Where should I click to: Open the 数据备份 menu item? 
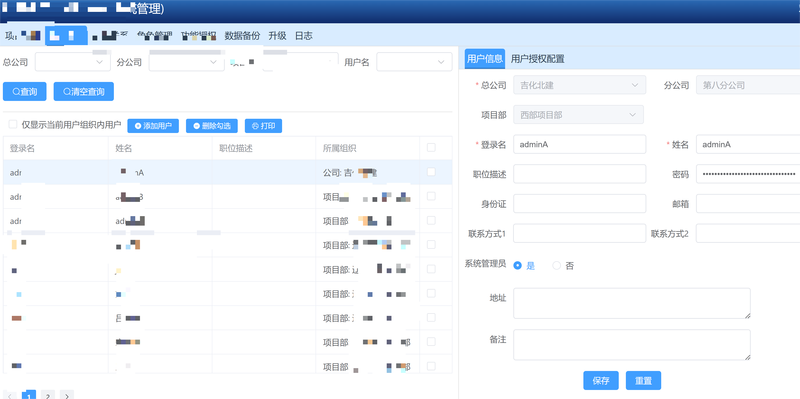click(x=242, y=36)
